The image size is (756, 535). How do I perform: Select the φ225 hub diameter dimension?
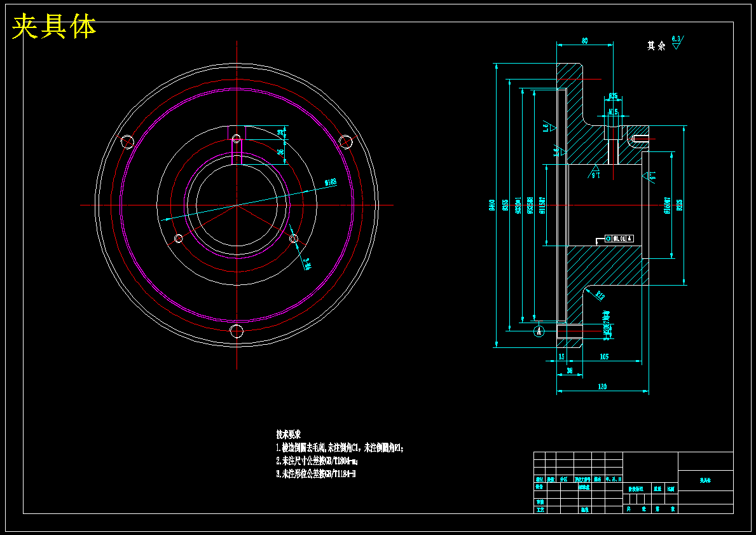coord(680,204)
